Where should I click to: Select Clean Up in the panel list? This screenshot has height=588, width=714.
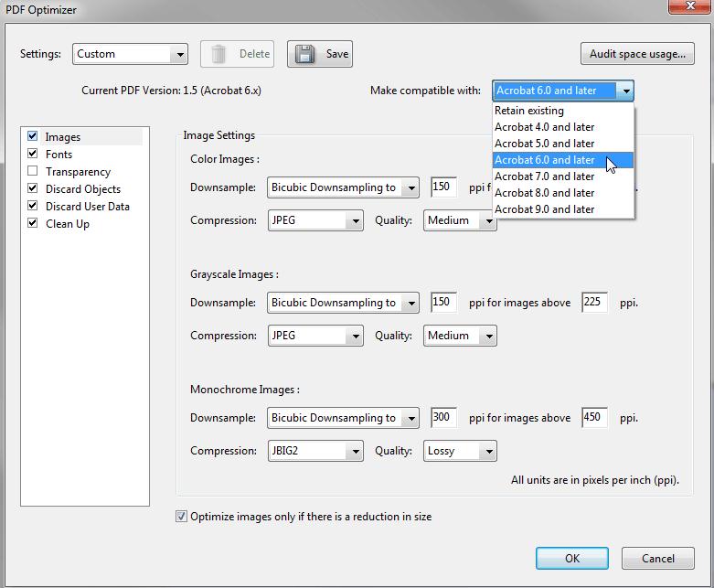coord(68,224)
